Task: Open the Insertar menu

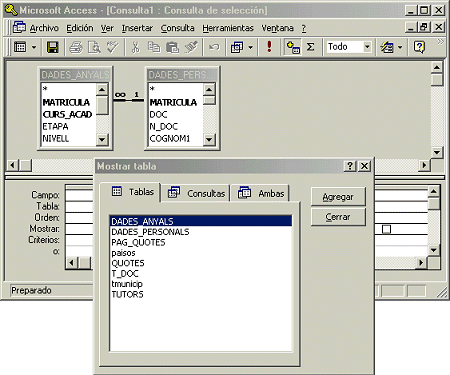Action: [137, 28]
